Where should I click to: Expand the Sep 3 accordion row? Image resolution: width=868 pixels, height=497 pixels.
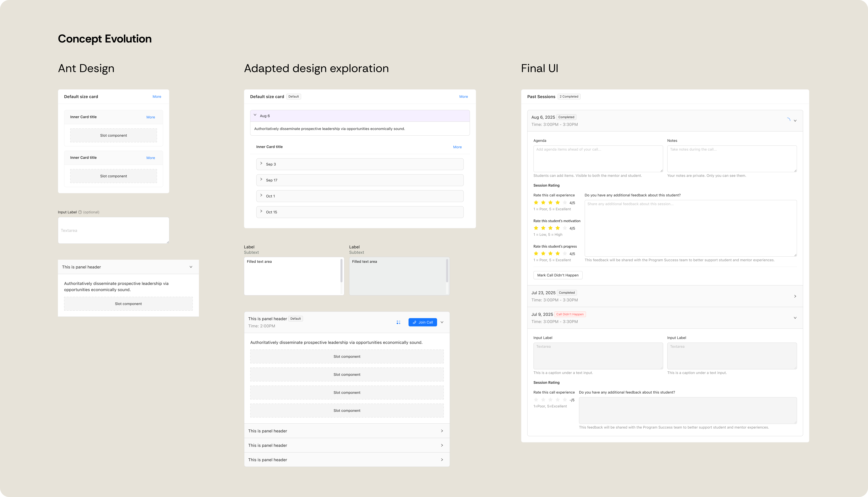coord(360,164)
